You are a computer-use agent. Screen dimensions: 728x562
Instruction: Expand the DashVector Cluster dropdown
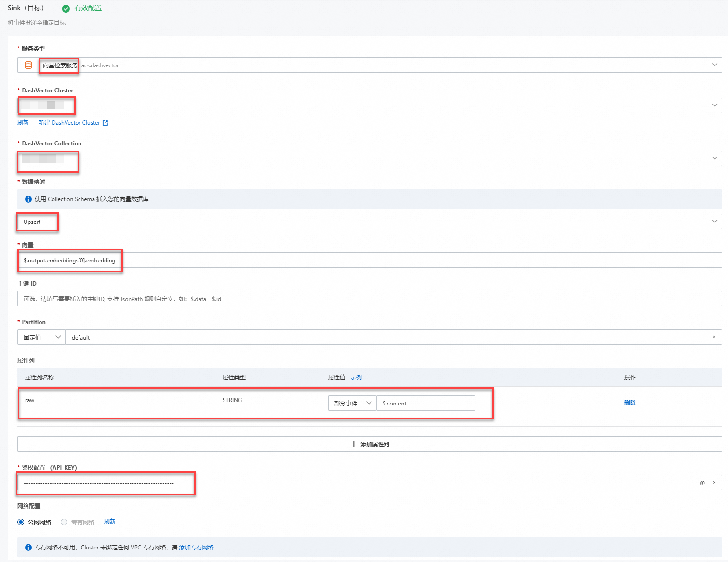point(370,105)
